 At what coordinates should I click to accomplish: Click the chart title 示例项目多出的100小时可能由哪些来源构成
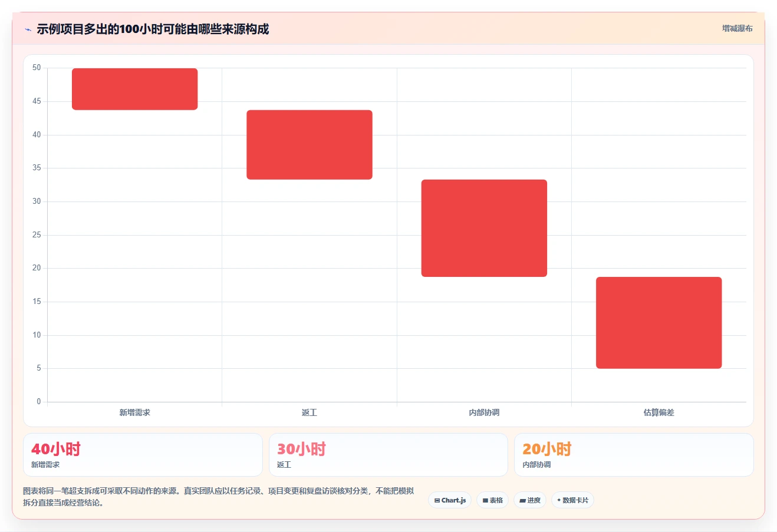pos(153,29)
